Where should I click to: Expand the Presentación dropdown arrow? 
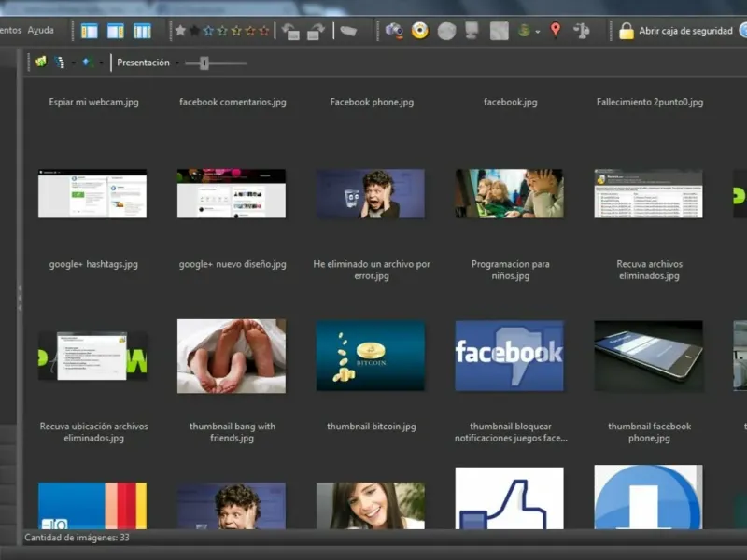pos(176,63)
